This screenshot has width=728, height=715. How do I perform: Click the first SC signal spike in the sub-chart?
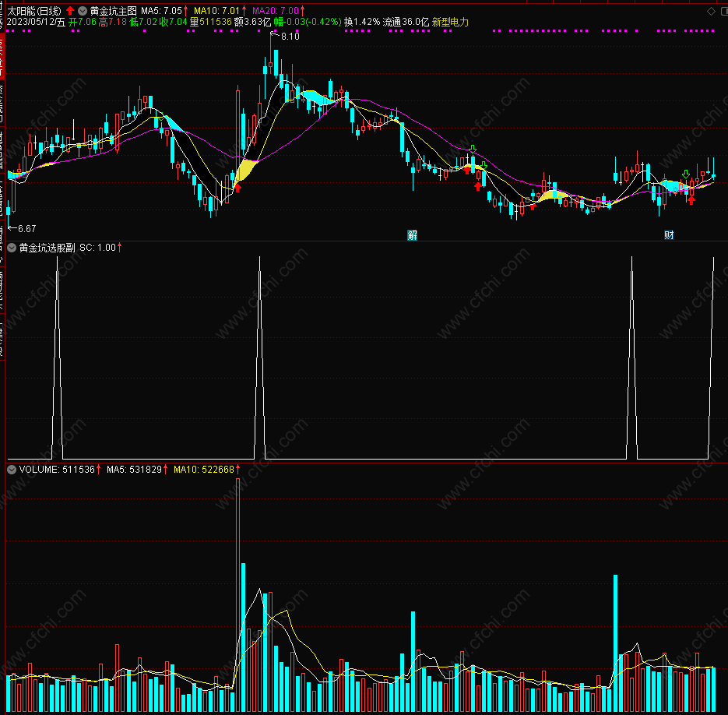58,357
